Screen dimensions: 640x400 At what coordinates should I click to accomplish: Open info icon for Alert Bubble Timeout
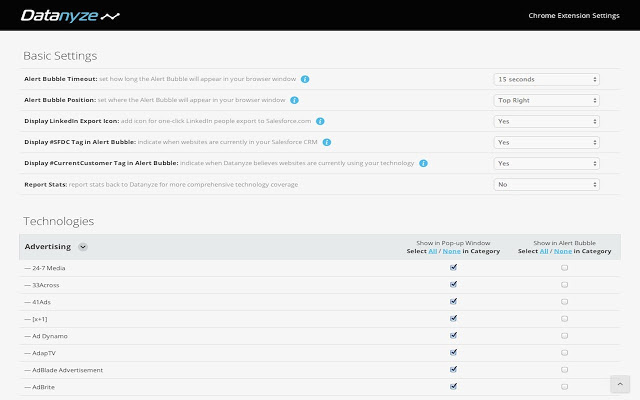[x=305, y=79]
